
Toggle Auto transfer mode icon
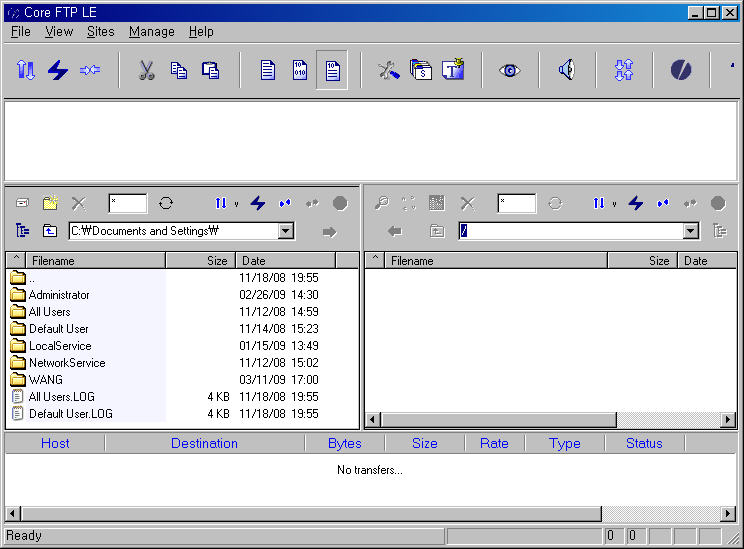coord(332,70)
